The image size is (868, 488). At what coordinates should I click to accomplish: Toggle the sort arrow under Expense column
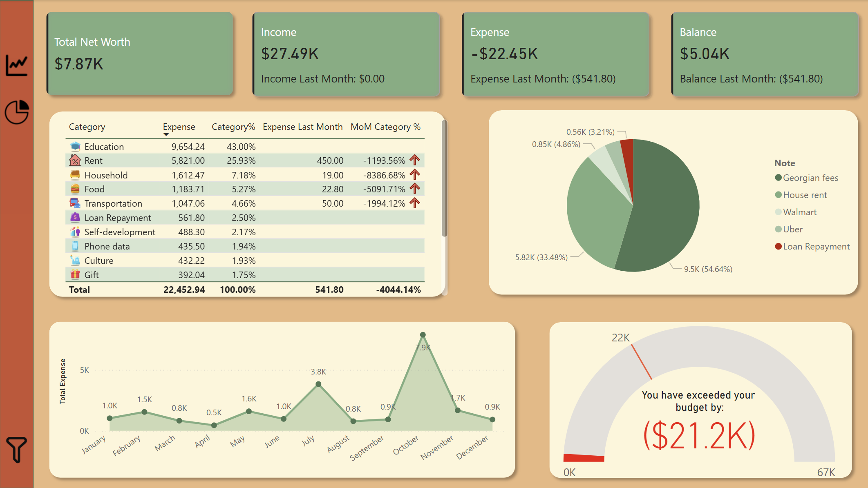point(166,134)
